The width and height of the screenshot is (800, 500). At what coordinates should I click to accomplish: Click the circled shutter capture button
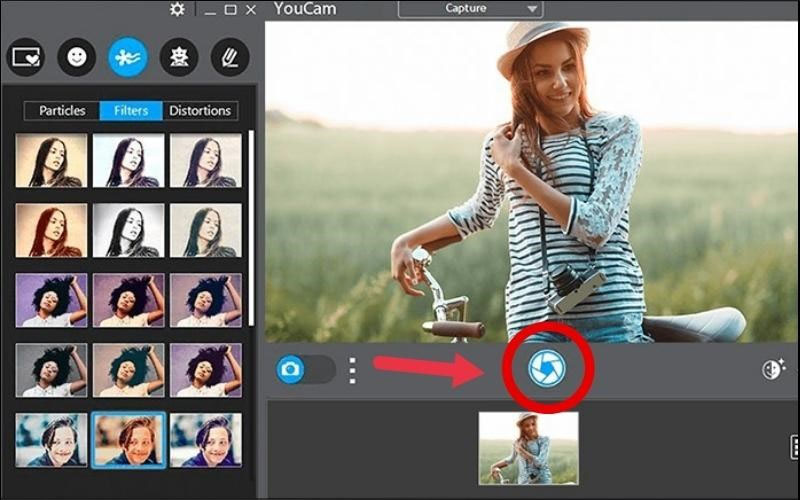[546, 369]
